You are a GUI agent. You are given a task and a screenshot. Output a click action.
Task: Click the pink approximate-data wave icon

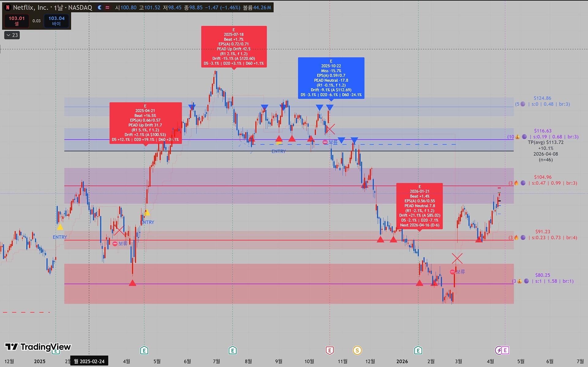[107, 7]
